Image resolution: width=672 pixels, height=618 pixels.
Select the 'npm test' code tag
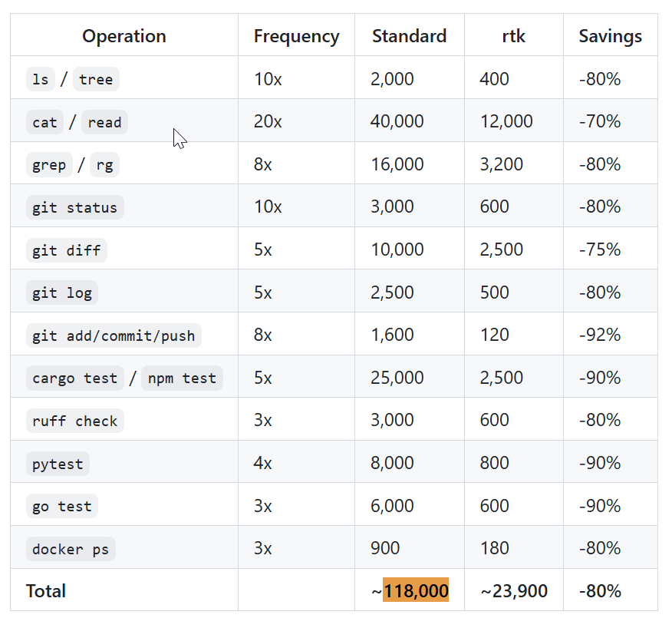tap(182, 378)
